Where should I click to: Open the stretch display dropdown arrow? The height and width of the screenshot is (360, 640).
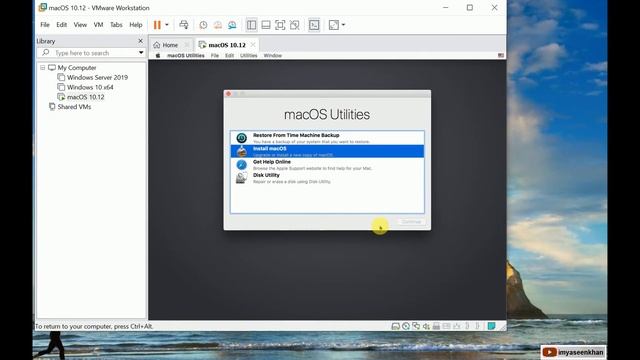coord(343,25)
